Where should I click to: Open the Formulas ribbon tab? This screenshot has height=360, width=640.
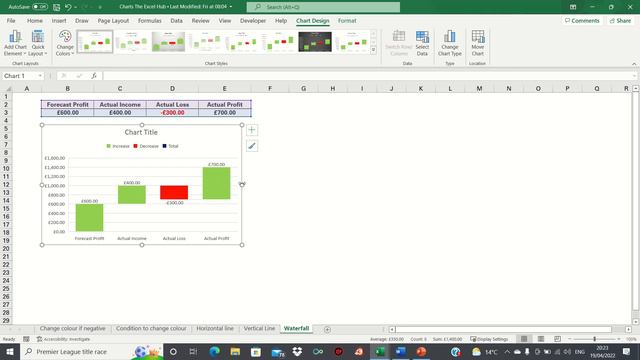point(149,21)
